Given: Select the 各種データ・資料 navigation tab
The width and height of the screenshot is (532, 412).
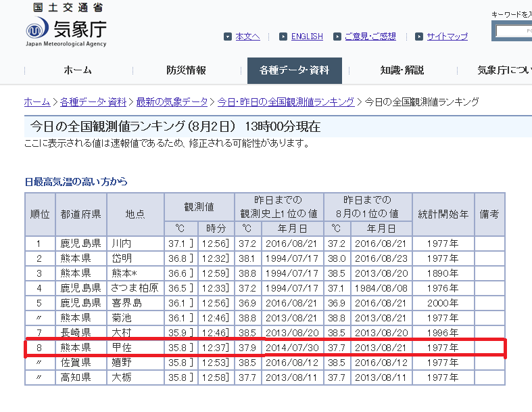Looking at the screenshot, I should 294,70.
